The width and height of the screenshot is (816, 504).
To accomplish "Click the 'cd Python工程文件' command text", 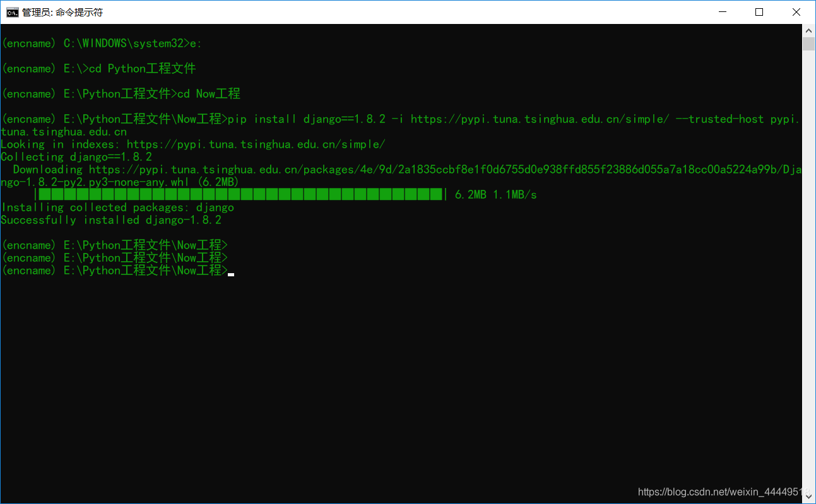I will tap(142, 68).
